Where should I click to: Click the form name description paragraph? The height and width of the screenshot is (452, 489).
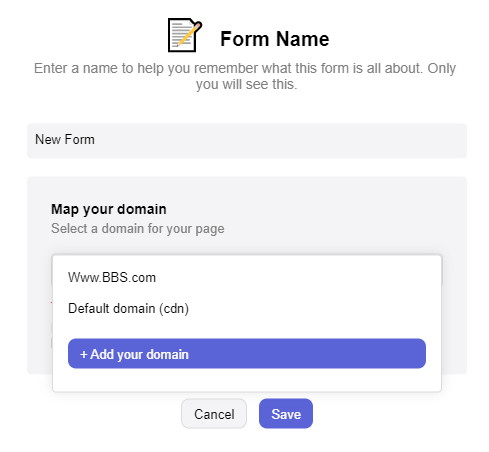(245, 76)
